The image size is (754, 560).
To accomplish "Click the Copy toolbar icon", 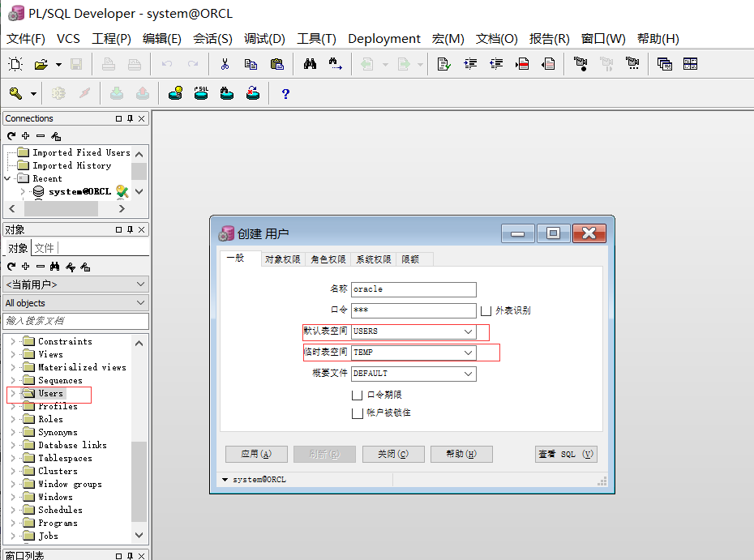I will tap(251, 64).
